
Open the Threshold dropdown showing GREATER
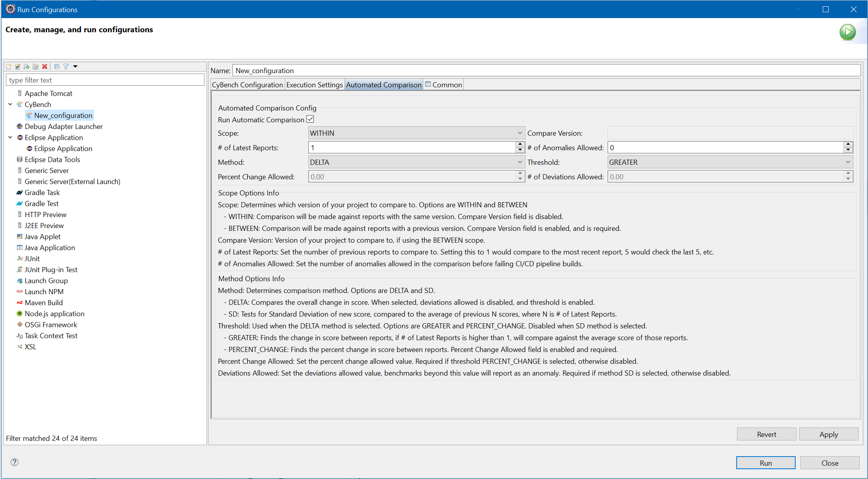(730, 162)
